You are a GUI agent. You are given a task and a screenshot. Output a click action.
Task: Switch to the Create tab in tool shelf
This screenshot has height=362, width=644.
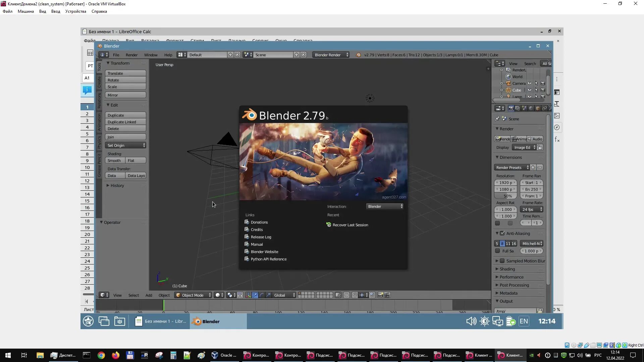tap(99, 82)
